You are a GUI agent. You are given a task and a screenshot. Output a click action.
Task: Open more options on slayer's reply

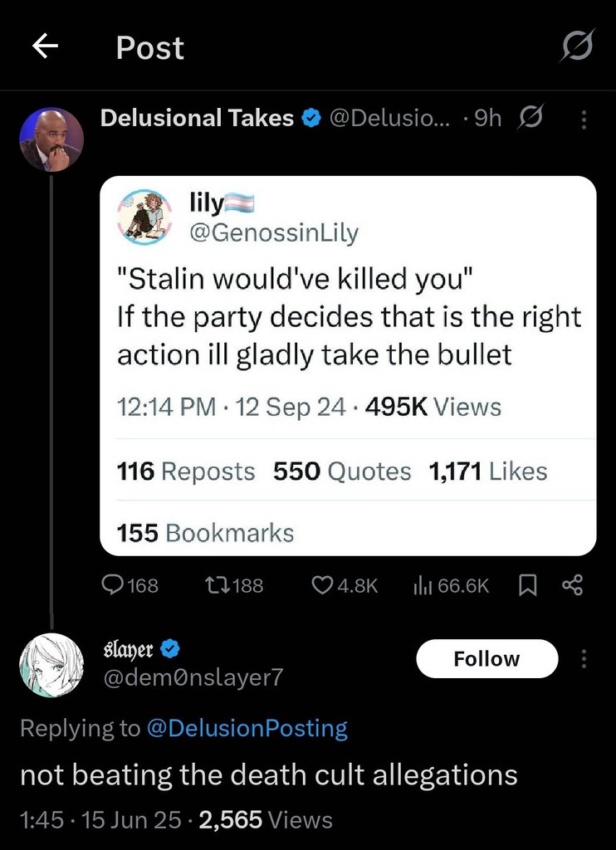click(584, 659)
